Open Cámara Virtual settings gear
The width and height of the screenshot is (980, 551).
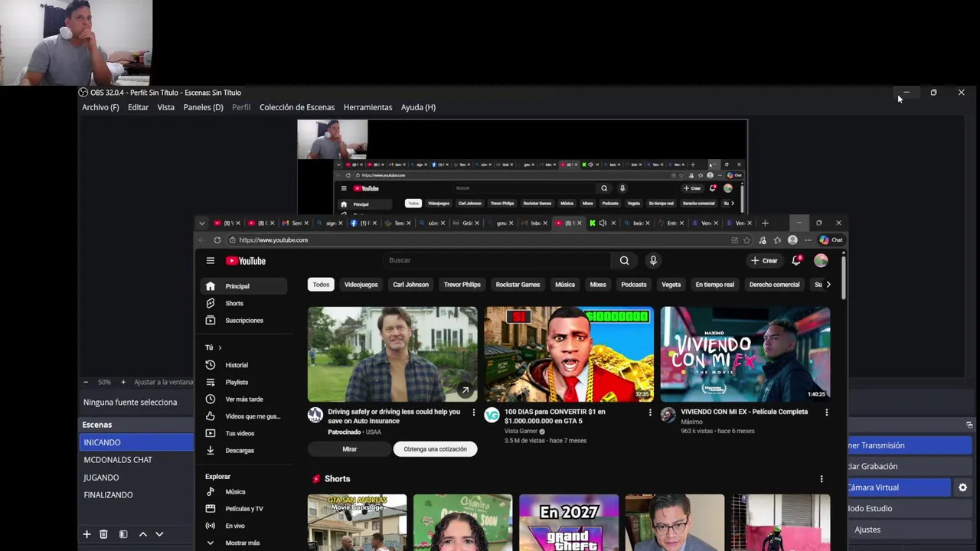tap(962, 487)
